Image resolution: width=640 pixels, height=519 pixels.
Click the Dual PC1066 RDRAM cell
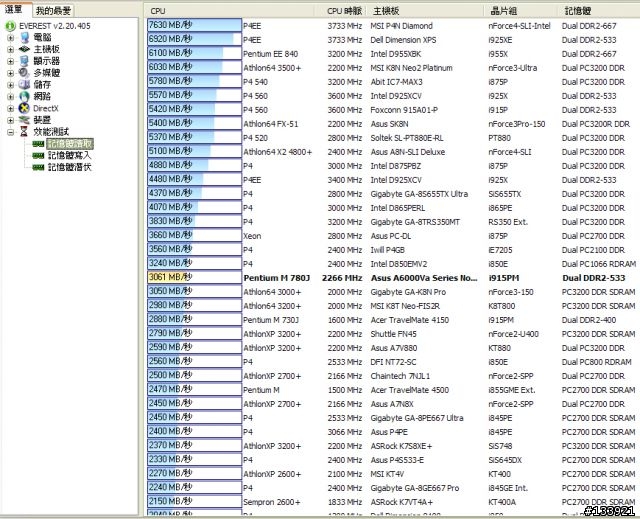click(599, 264)
